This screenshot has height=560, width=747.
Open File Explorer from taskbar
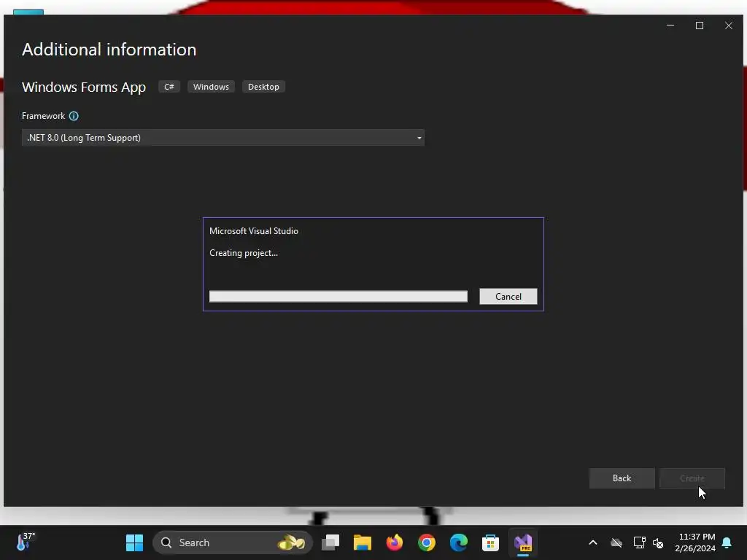click(x=362, y=542)
